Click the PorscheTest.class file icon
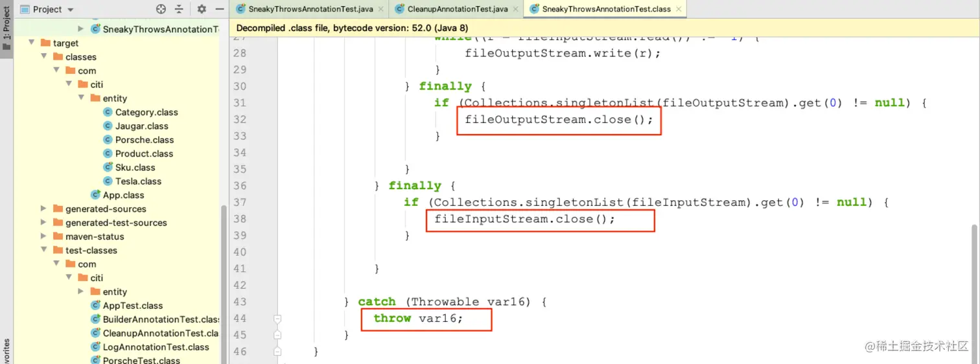Image resolution: width=980 pixels, height=364 pixels. pos(96,360)
